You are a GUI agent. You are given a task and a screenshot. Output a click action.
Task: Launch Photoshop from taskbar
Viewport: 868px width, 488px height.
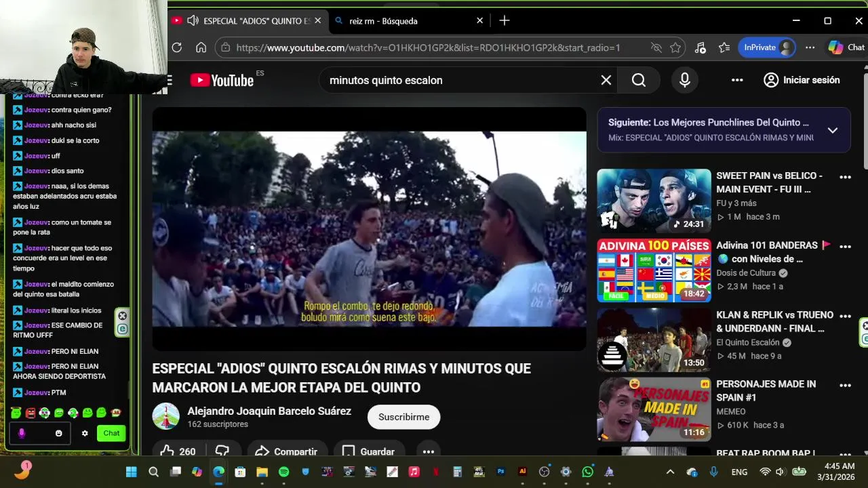pyautogui.click(x=500, y=472)
